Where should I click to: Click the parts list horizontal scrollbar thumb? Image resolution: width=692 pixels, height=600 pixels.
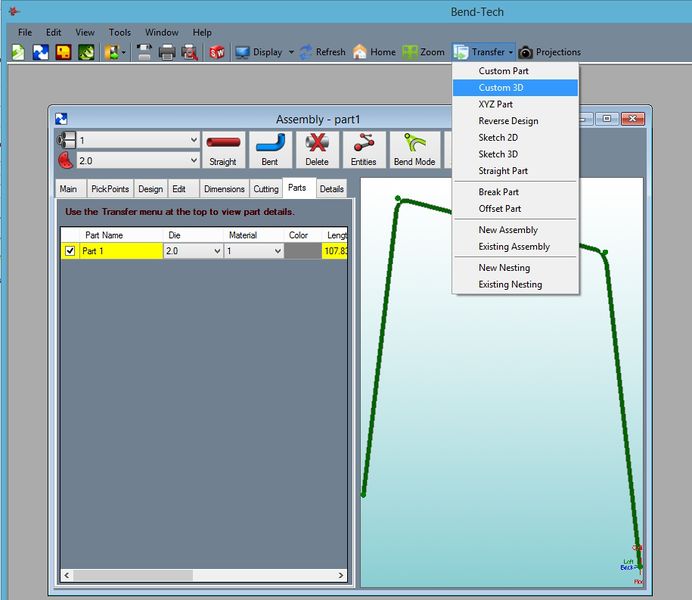coord(133,575)
